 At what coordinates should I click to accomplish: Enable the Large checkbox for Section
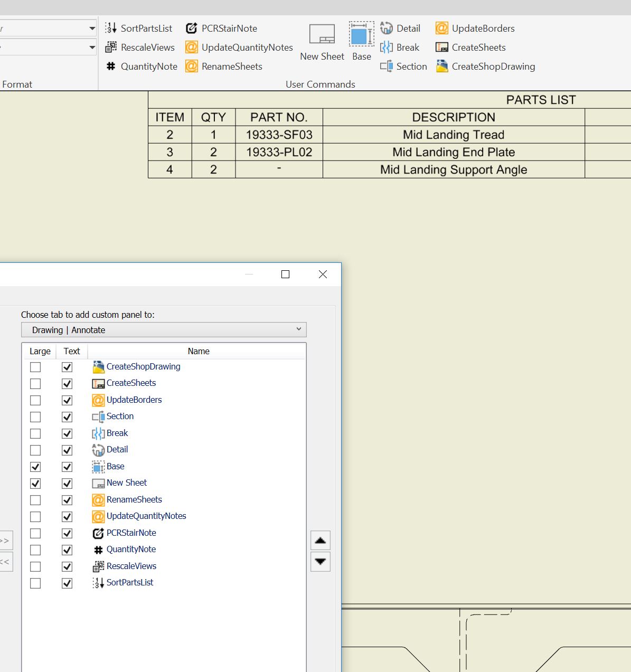point(35,417)
